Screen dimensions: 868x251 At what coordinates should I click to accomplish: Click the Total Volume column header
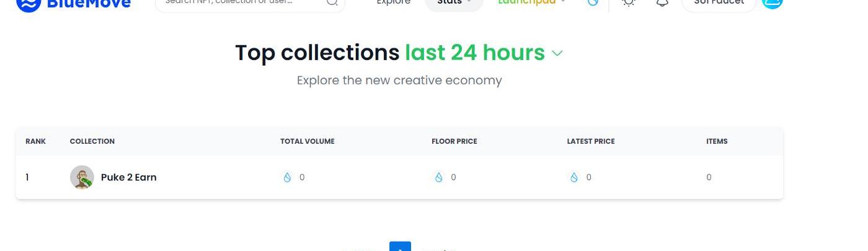(307, 141)
